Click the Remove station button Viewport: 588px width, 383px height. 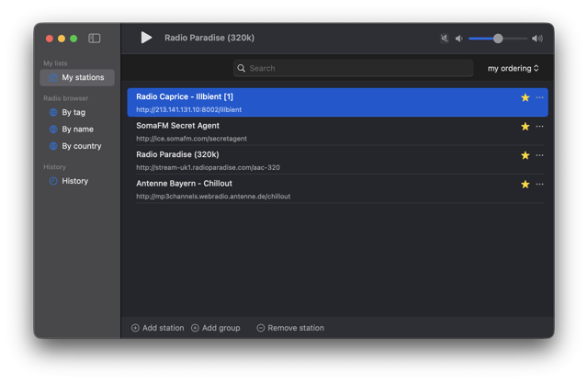(290, 328)
